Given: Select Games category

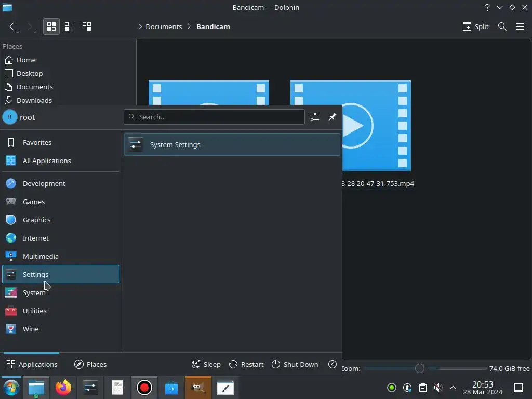Looking at the screenshot, I should 61,202.
